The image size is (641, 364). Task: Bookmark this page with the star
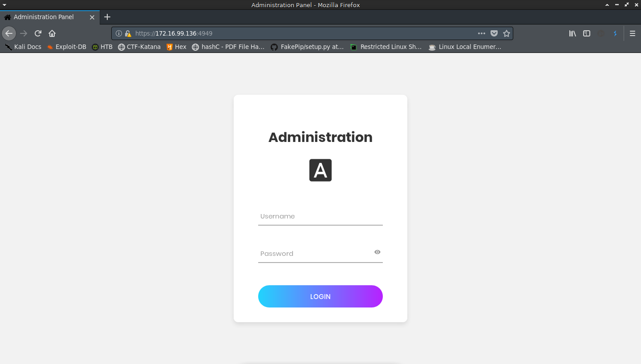click(507, 33)
